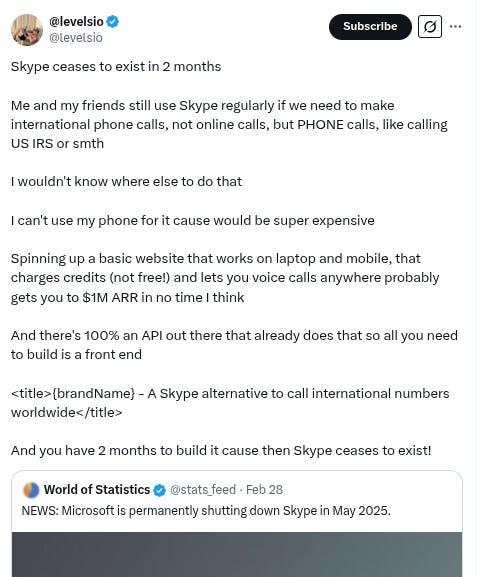Click the gray @levelsio handle

pos(76,38)
